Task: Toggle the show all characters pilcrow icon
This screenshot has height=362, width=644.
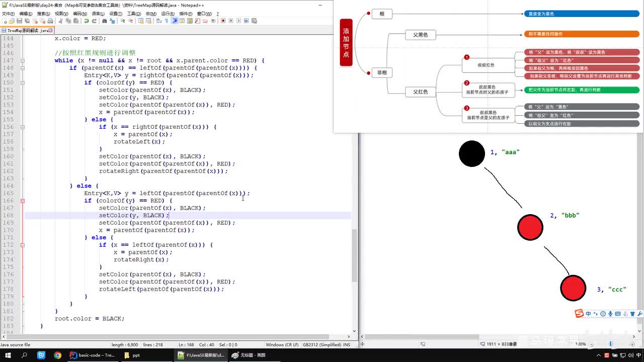Action: click(167, 21)
